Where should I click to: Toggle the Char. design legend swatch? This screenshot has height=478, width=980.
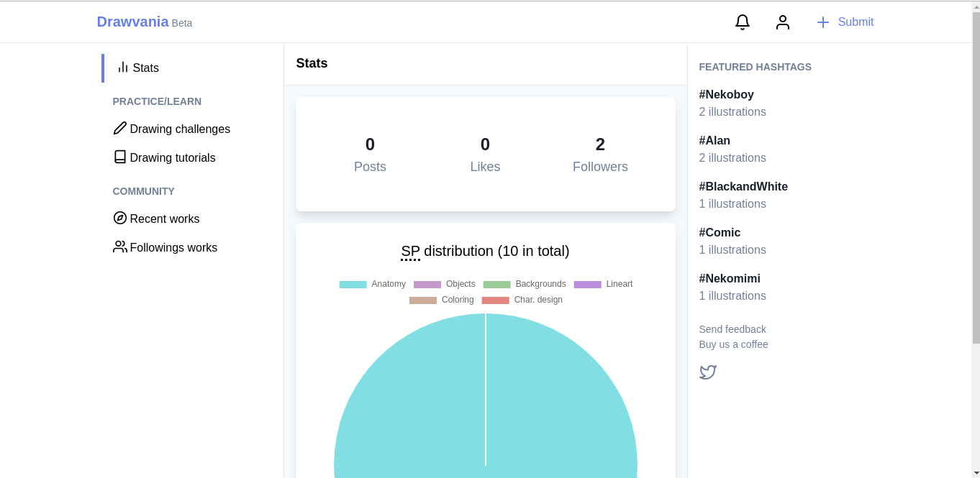[x=496, y=300]
